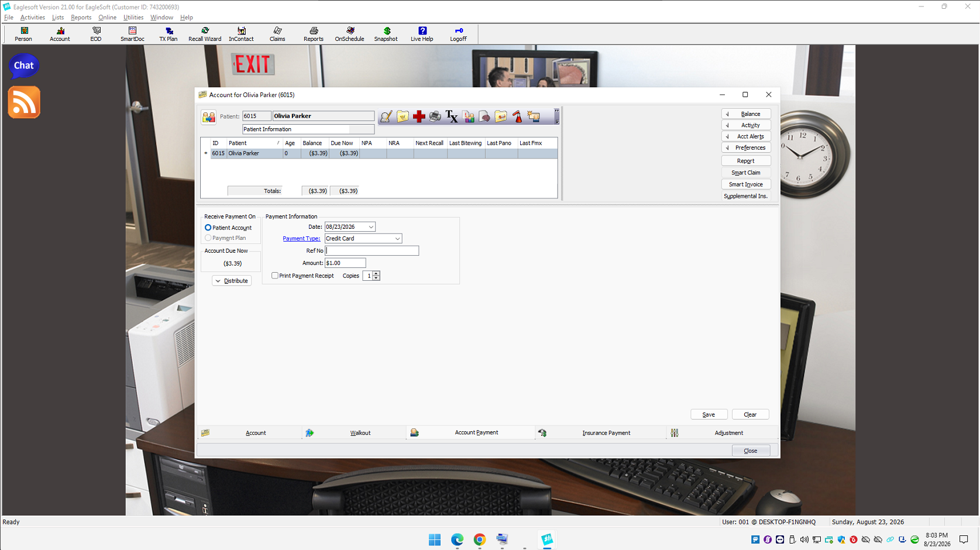
Task: Click the Tx icon in account toolbar
Action: [452, 116]
